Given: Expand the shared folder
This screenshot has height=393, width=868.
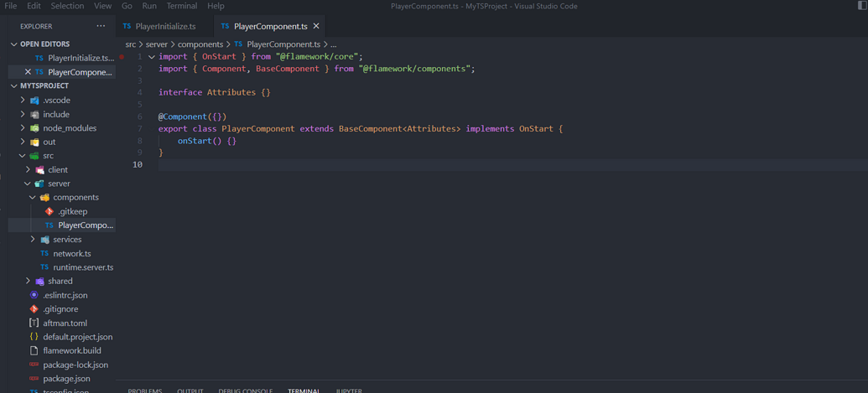Looking at the screenshot, I should click(28, 282).
